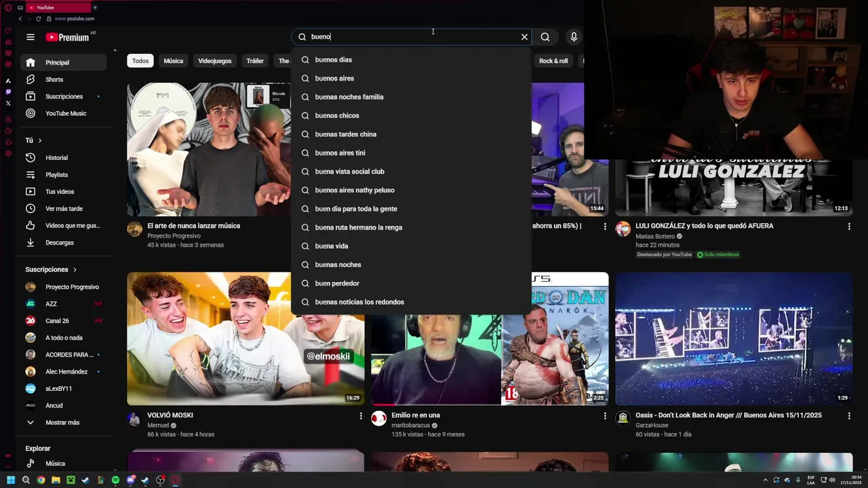Submit search with the magnifying glass button
868x488 pixels.
tap(545, 37)
